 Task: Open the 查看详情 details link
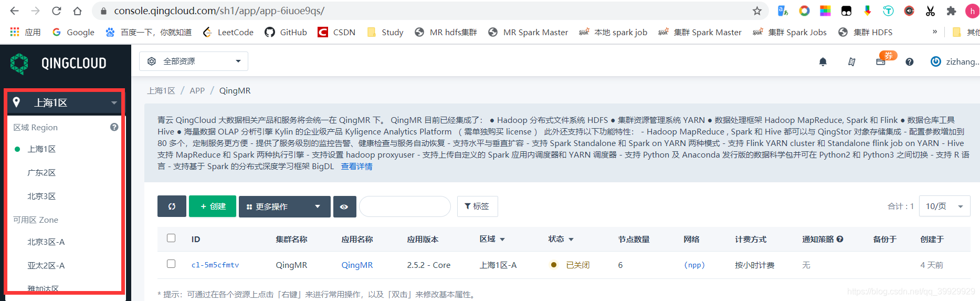(x=357, y=167)
